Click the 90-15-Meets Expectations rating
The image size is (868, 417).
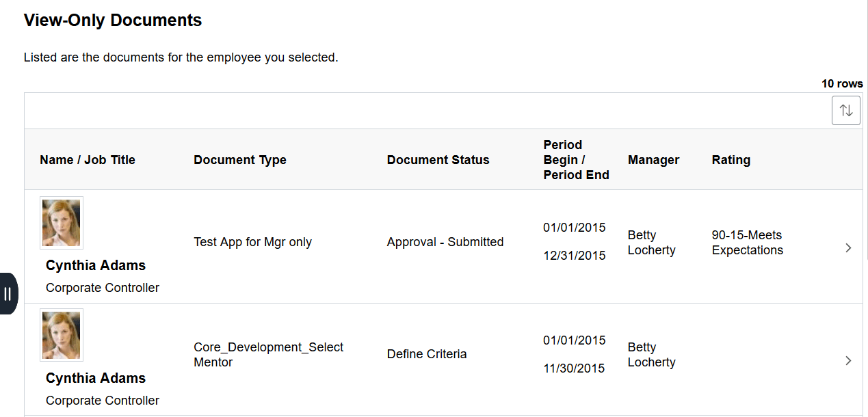747,242
